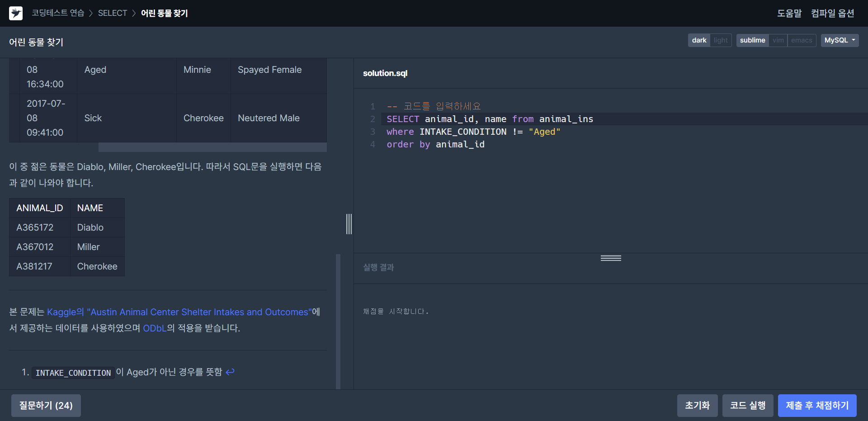This screenshot has width=868, height=421.
Task: Select emacs key binding mode
Action: pyautogui.click(x=802, y=40)
